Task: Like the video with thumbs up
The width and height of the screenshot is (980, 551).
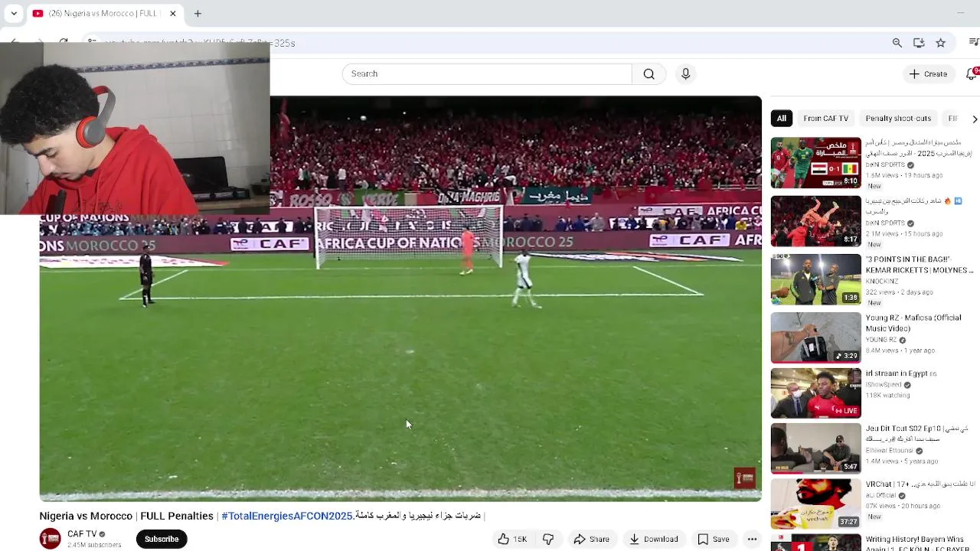Action: [x=512, y=539]
